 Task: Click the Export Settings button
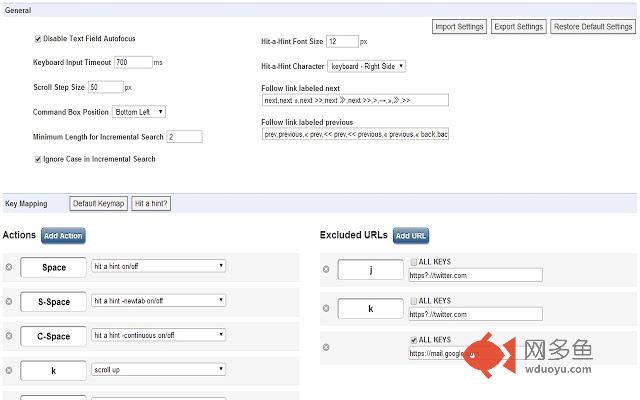518,27
